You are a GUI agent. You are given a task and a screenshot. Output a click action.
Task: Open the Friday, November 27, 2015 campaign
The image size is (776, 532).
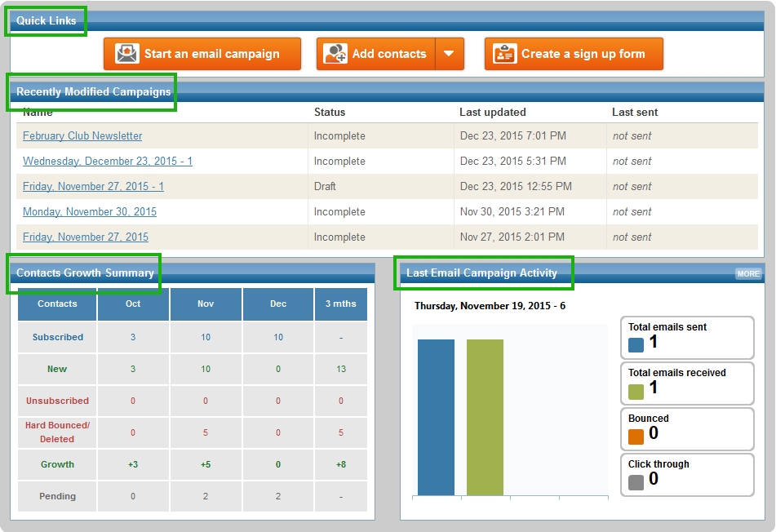(86, 237)
